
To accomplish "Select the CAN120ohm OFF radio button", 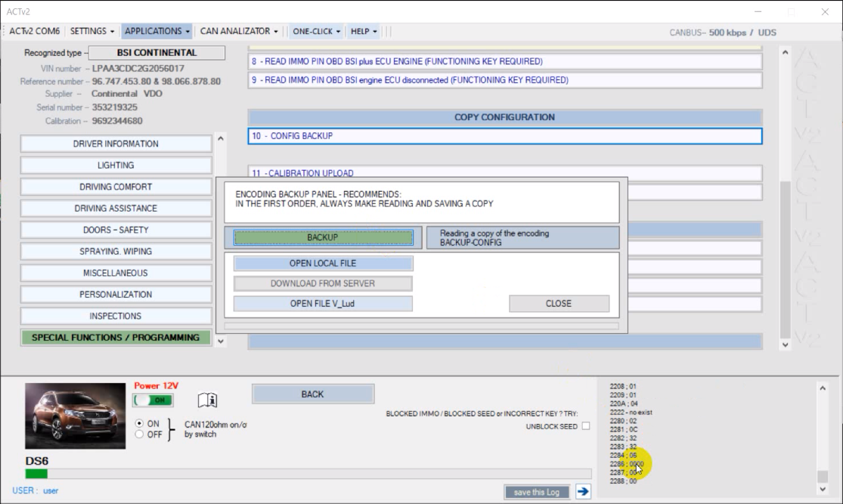I will 138,434.
